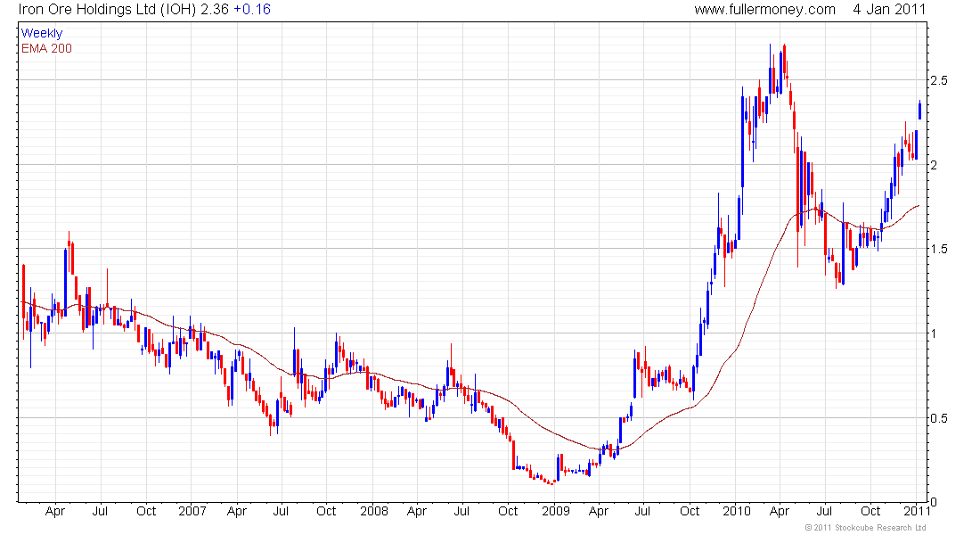Click the date label 4 Jan 2011
This screenshot has height=535, width=980.
pos(889,10)
